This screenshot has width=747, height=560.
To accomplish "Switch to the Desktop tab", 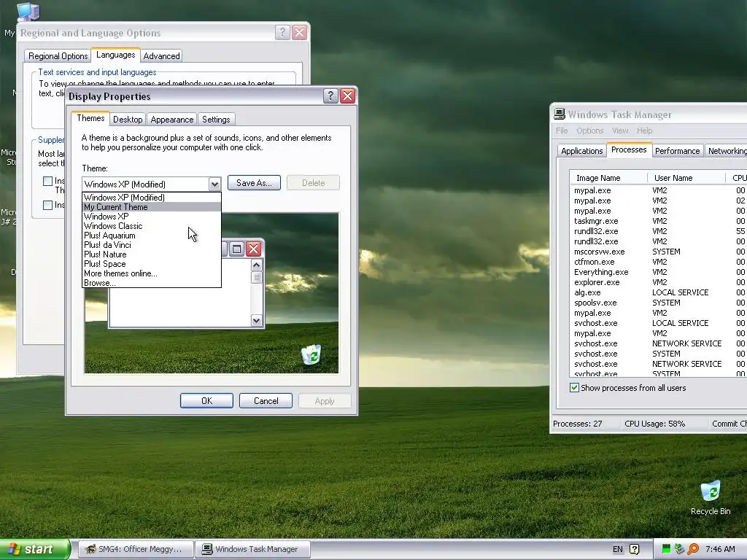I will 128,120.
